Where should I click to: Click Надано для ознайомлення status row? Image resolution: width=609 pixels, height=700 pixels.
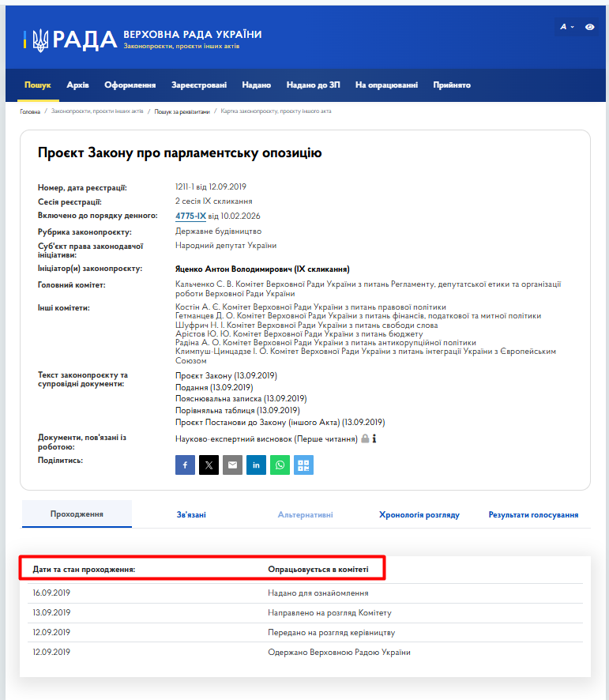[306, 593]
